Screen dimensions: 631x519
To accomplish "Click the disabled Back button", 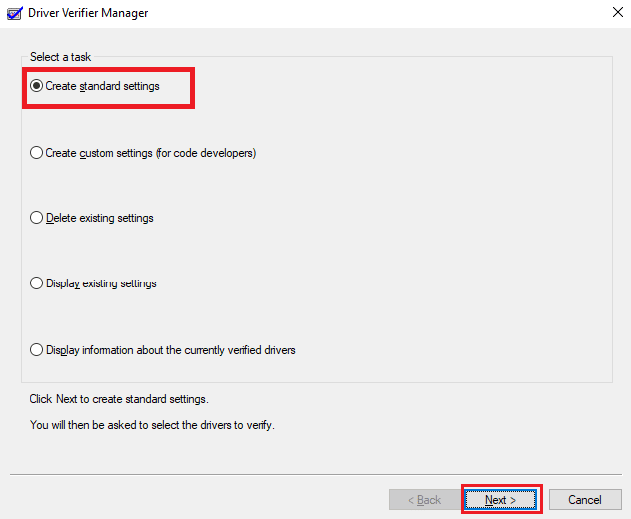I will point(425,500).
